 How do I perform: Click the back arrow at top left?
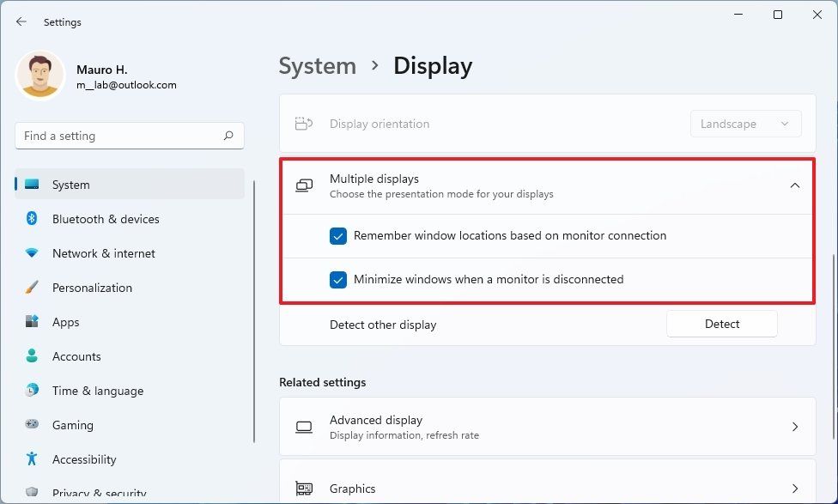coord(21,21)
